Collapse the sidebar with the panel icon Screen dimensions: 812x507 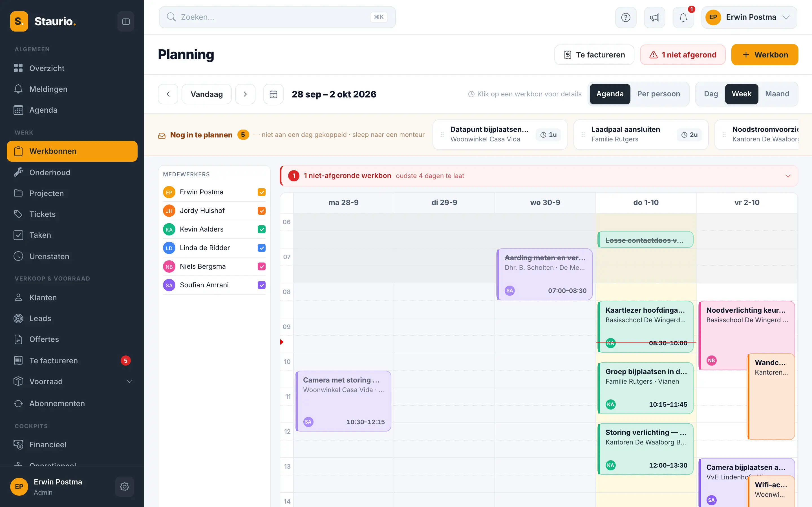pos(126,21)
